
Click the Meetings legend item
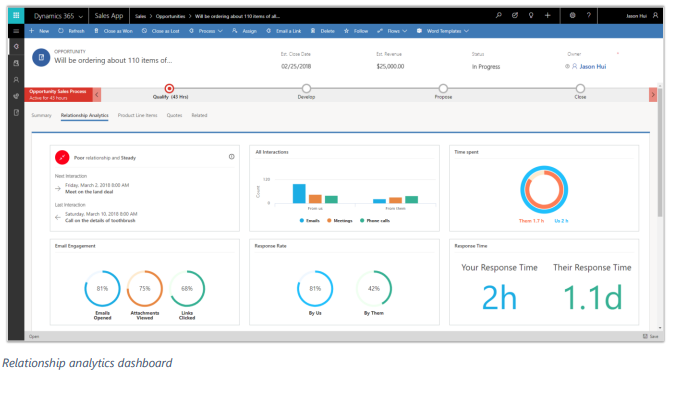click(x=340, y=220)
